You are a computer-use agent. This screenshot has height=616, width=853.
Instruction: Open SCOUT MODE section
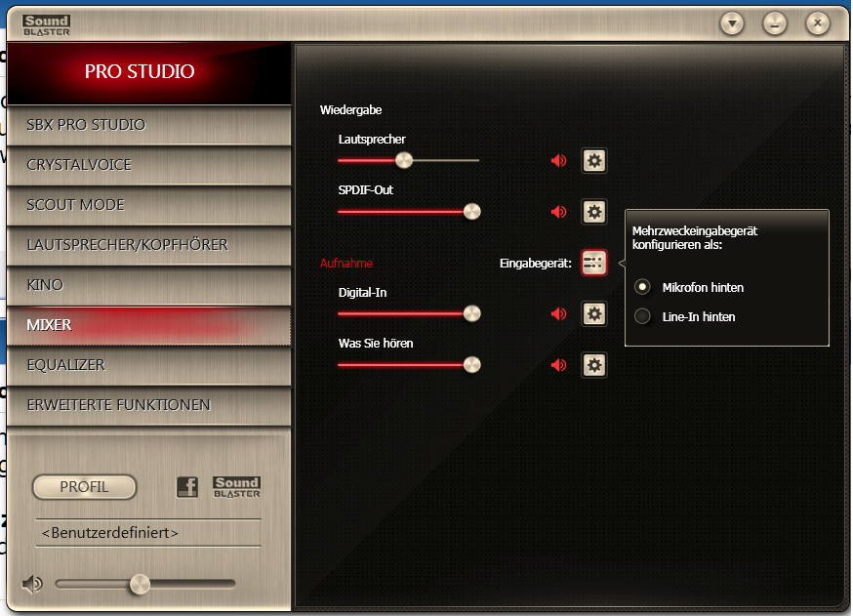(x=149, y=205)
